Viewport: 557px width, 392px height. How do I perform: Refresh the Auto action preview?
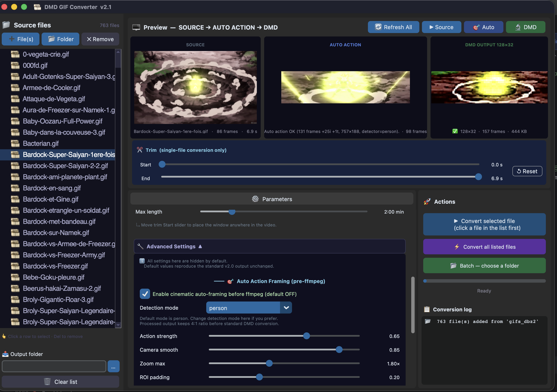pos(483,27)
